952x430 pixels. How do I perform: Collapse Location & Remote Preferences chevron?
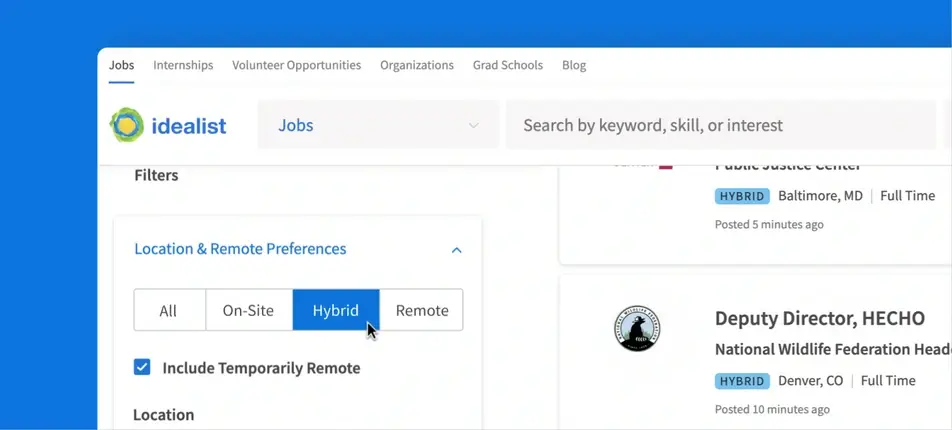[457, 250]
